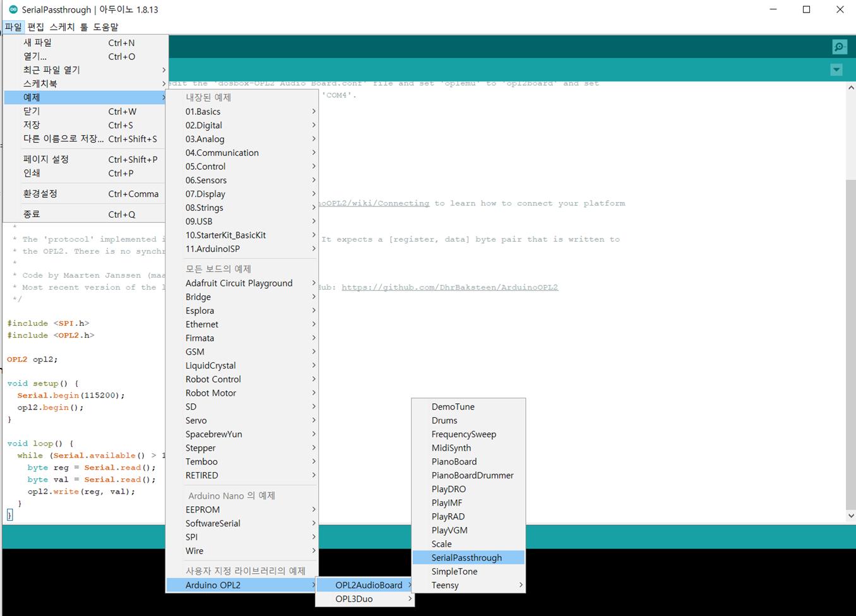Open the 스케치 menu

tap(62, 27)
